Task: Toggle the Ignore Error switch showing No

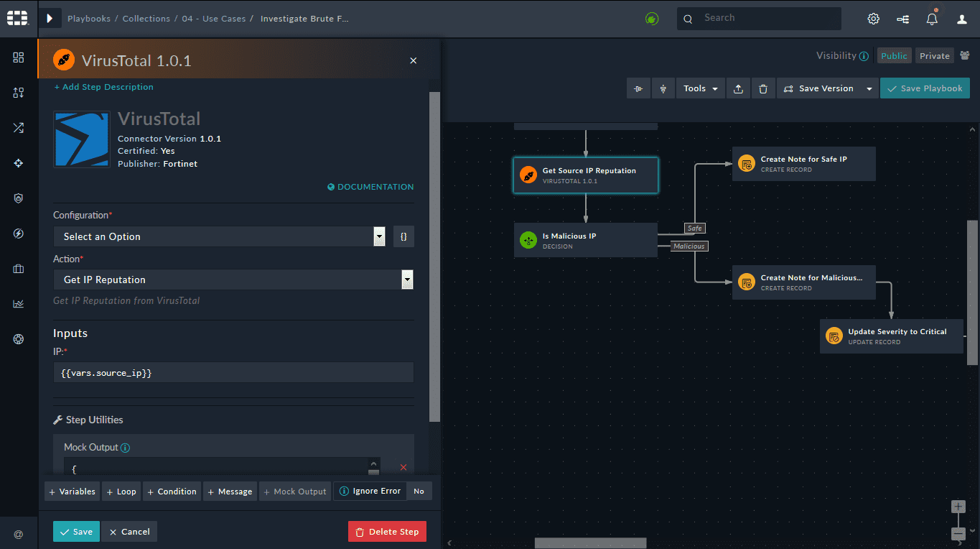Action: click(419, 492)
